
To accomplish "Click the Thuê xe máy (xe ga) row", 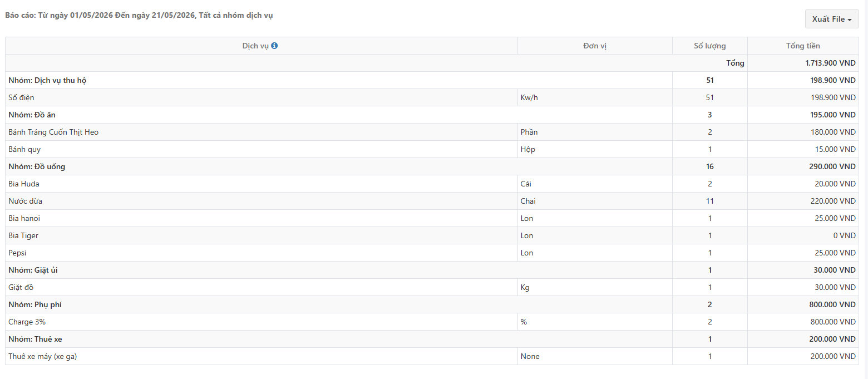I will pos(432,356).
